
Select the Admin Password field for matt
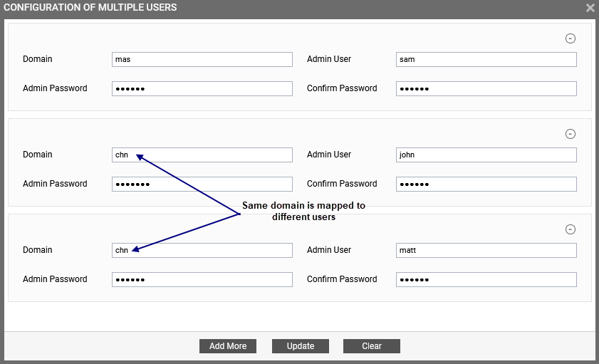pos(202,279)
